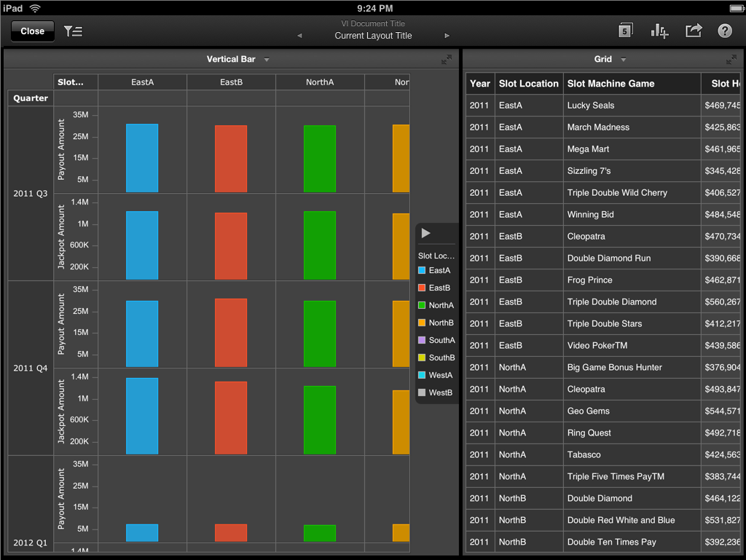The image size is (746, 560).
Task: Select SouthA purple legend swatch
Action: pyautogui.click(x=422, y=340)
